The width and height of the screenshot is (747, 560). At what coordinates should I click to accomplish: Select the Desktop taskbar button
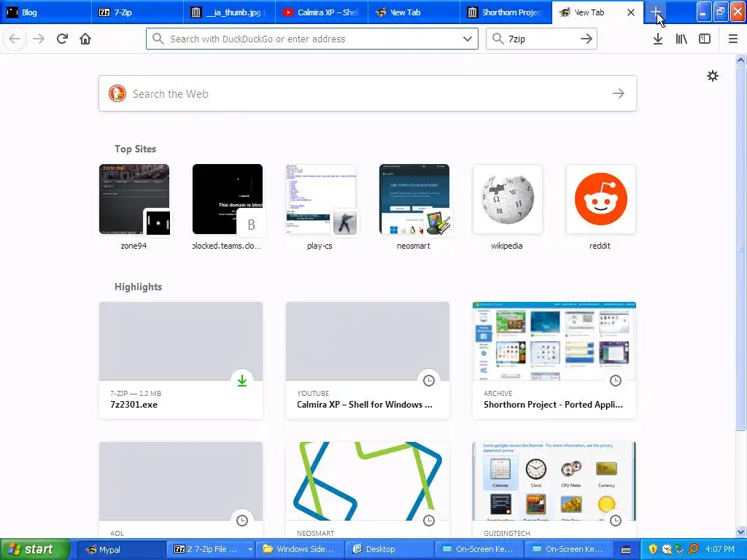[390, 550]
